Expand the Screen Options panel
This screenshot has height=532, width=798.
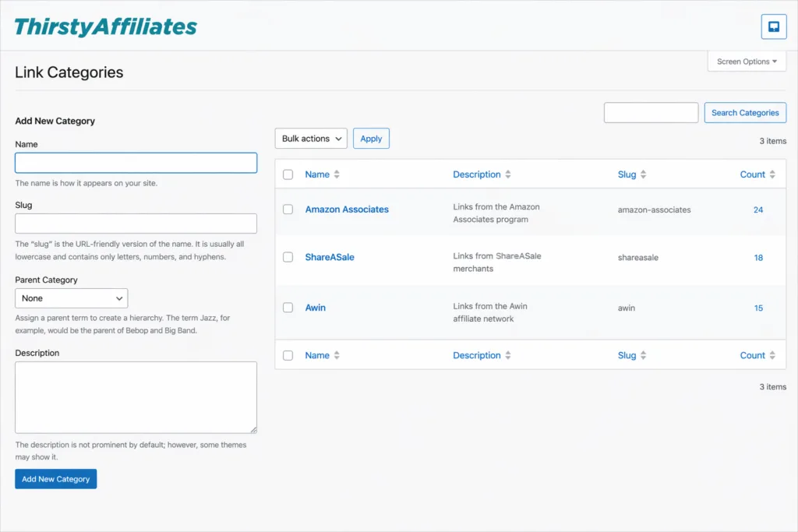coord(747,62)
